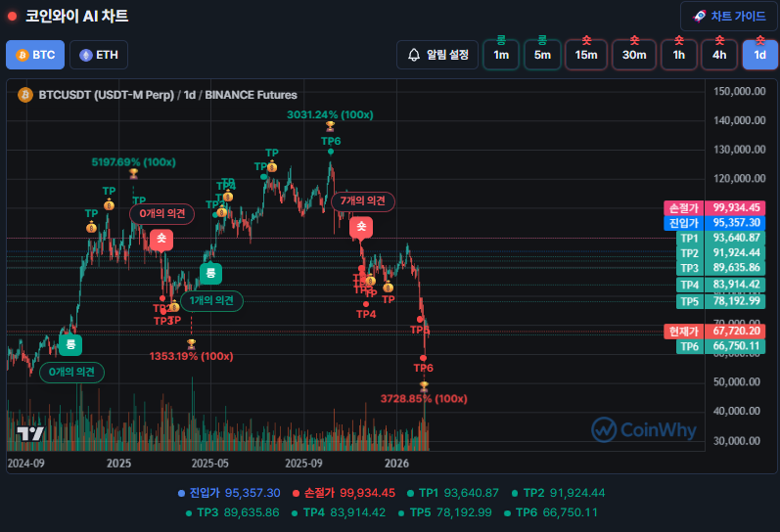Open the 차트 가이드 chart guide
Viewport: 780px width, 532px height.
(729, 17)
